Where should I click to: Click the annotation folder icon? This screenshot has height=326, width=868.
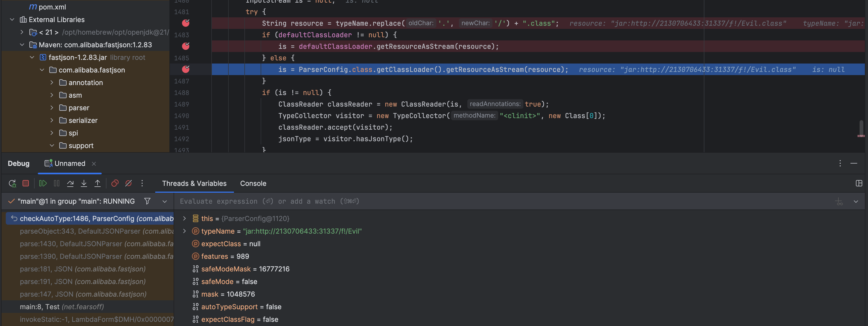(63, 83)
